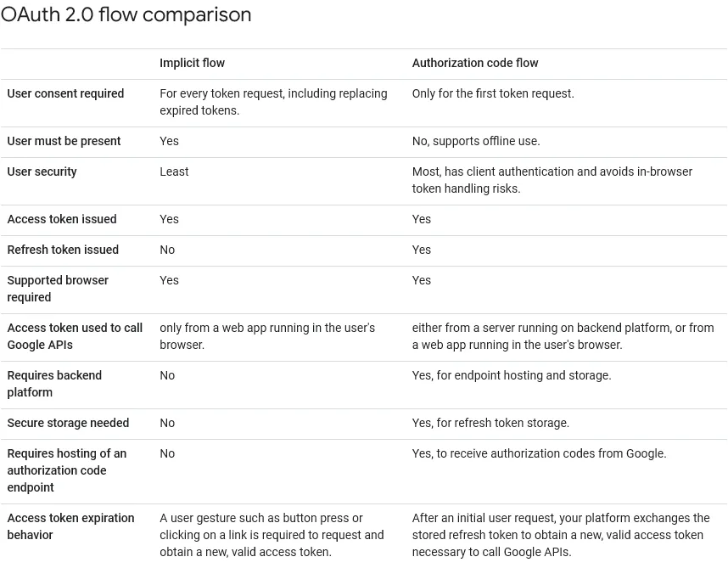Click the "Implicit flow" column header
The height and width of the screenshot is (568, 728).
192,63
